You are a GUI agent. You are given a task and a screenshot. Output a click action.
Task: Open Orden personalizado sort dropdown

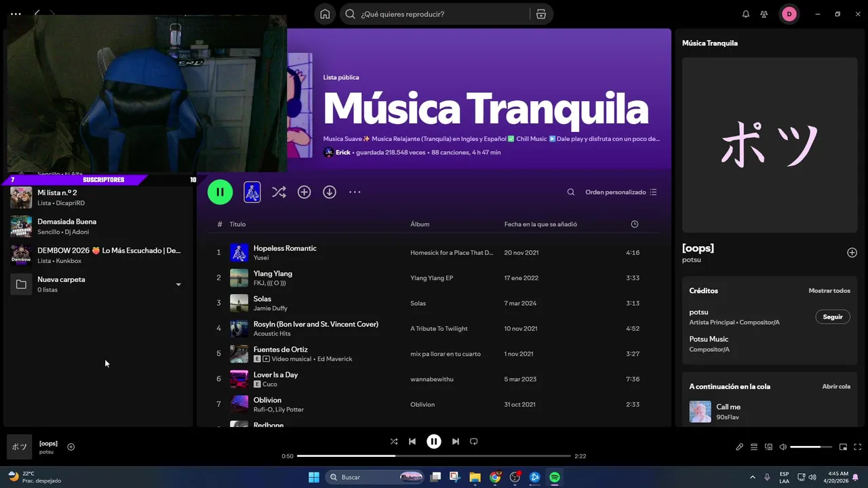(621, 192)
